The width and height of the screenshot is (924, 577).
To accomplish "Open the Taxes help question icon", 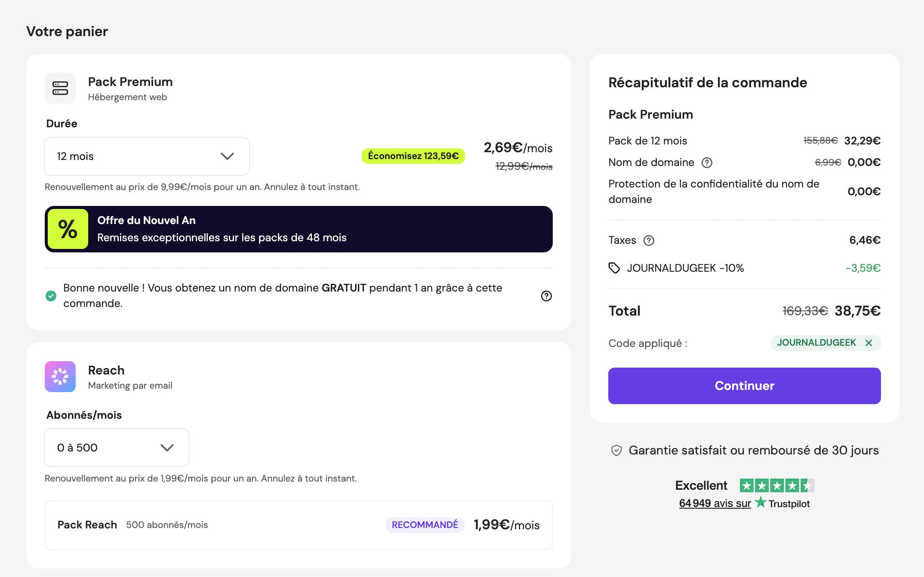I will pos(649,240).
